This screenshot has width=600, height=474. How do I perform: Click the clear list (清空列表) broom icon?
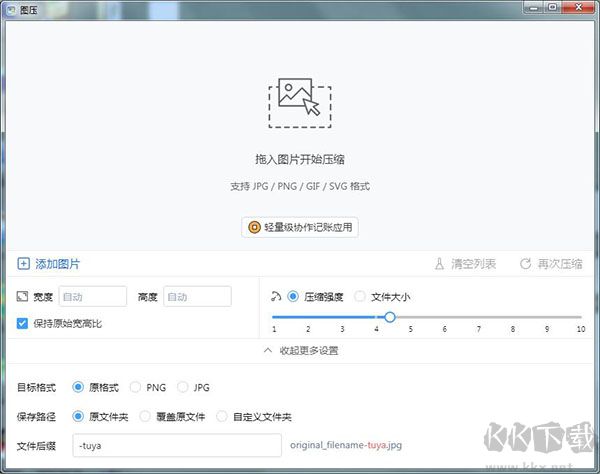(438, 264)
